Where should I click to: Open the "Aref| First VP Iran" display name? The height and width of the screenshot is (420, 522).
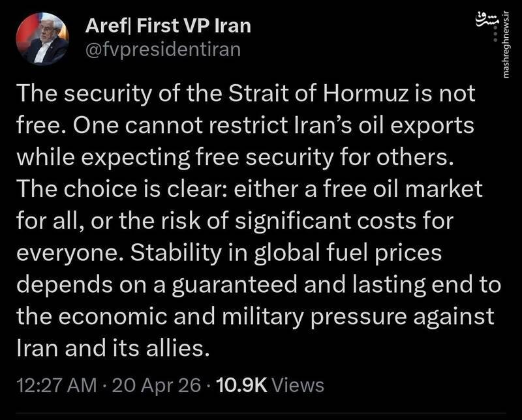(x=168, y=27)
